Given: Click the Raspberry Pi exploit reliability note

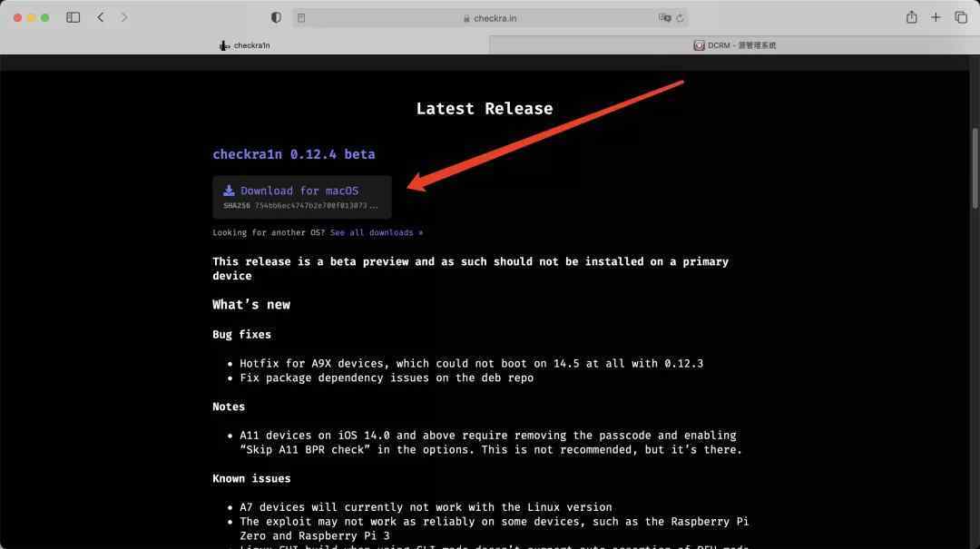Looking at the screenshot, I should pos(494,528).
